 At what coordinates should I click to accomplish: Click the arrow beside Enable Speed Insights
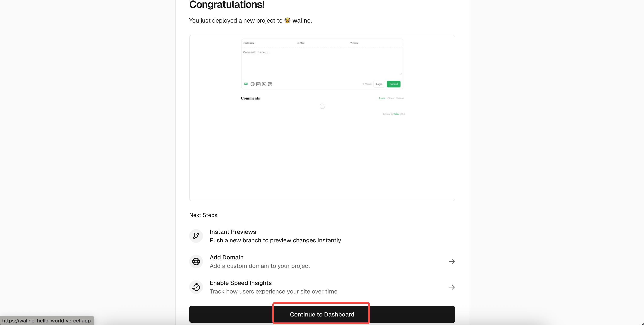(452, 287)
